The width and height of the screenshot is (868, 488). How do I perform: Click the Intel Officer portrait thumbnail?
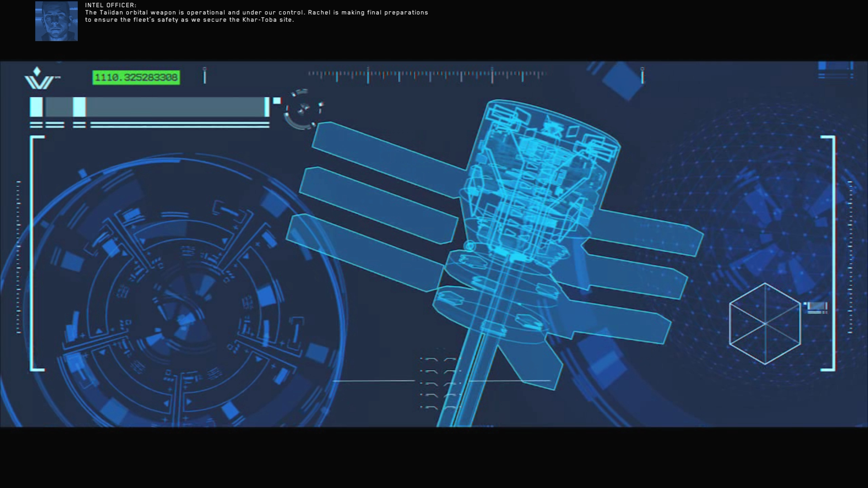click(57, 21)
